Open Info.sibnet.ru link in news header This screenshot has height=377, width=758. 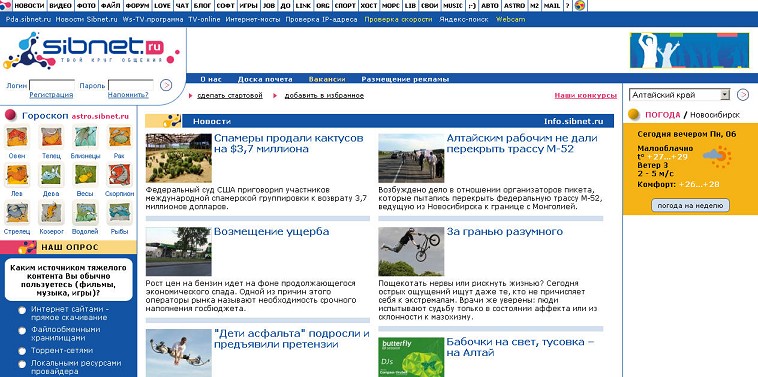[x=574, y=121]
